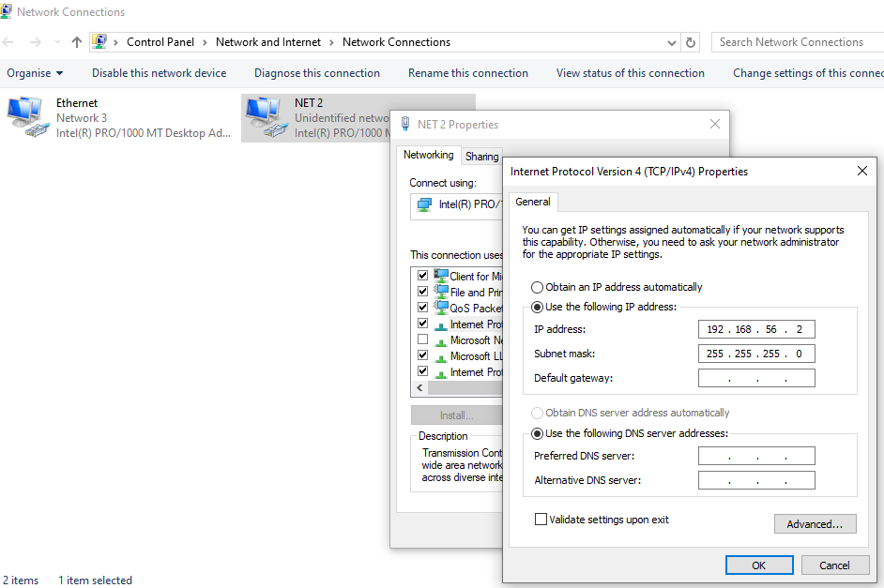Enable Validate settings upon exit checkbox
884x588 pixels.
point(541,519)
